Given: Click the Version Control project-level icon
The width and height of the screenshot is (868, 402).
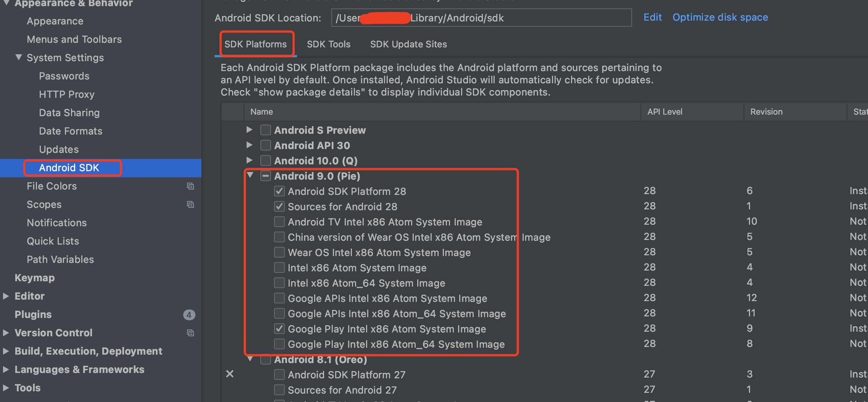Looking at the screenshot, I should pyautogui.click(x=190, y=333).
